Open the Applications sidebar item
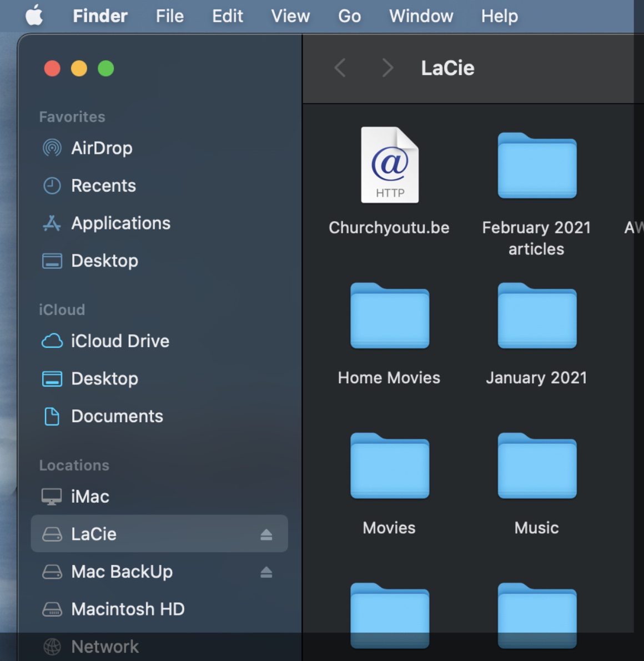644x661 pixels. click(x=120, y=223)
